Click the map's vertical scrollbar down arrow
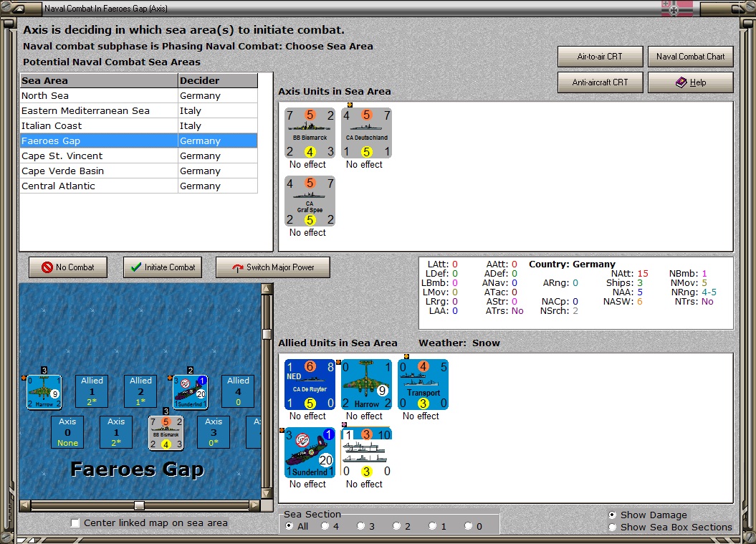The width and height of the screenshot is (756, 544). pos(267,493)
